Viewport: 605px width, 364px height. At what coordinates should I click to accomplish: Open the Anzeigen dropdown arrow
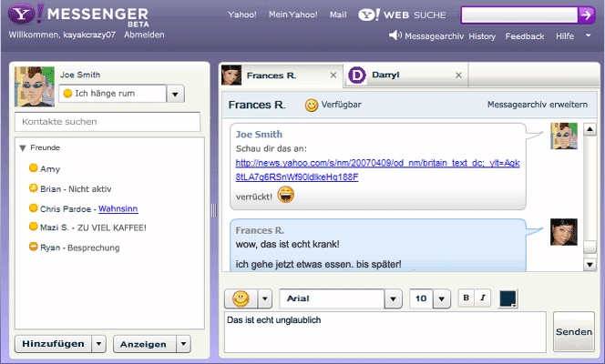click(184, 344)
